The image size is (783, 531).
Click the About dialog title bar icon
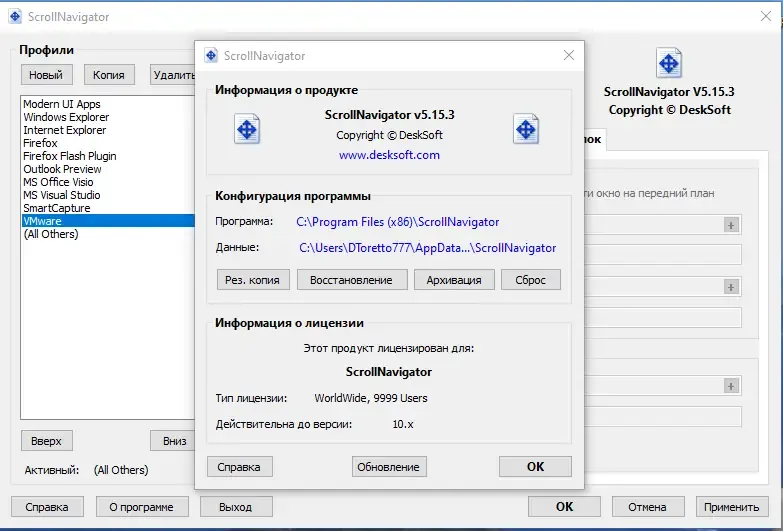coord(211,55)
